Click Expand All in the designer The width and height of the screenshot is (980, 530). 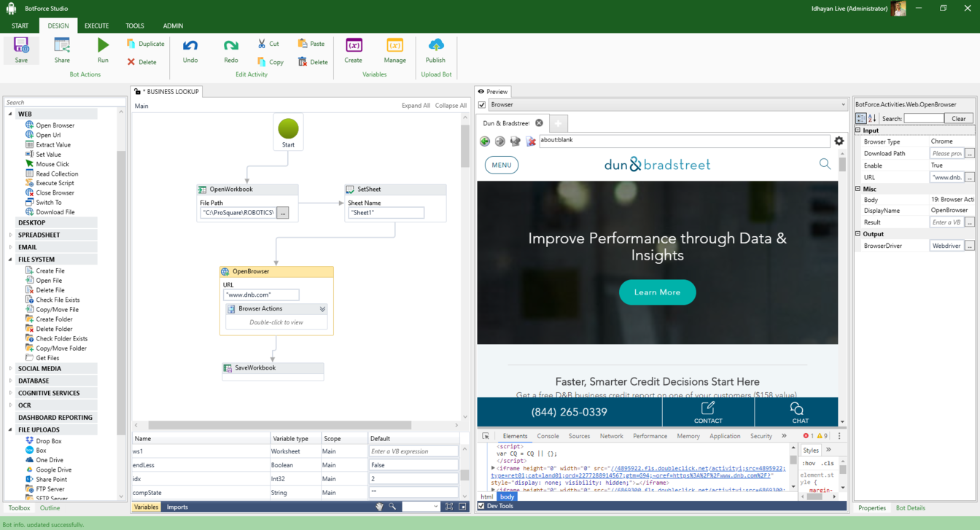[416, 106]
